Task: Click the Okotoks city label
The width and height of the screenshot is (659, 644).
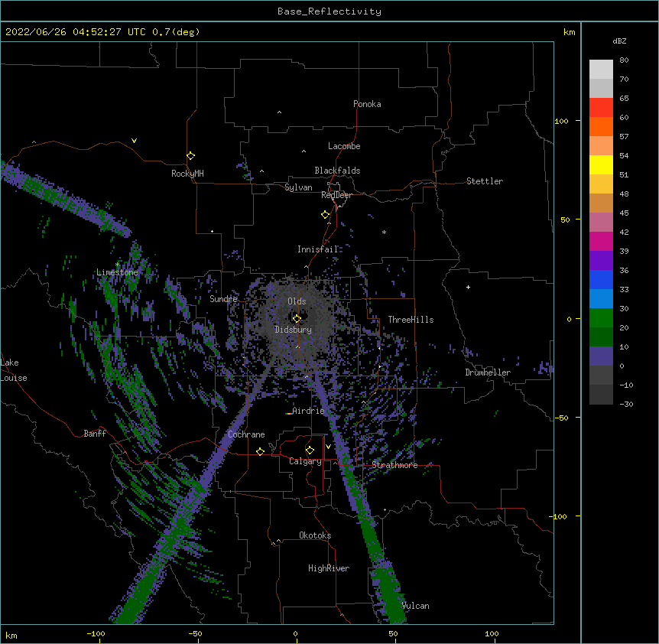Action: click(315, 535)
